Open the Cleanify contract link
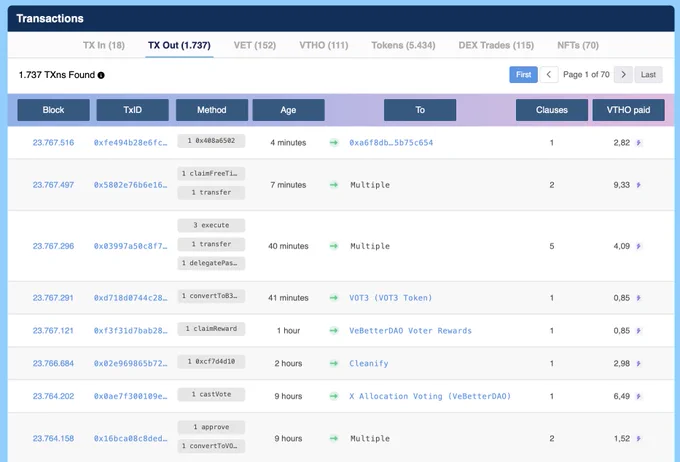The width and height of the screenshot is (680, 462). pos(369,363)
